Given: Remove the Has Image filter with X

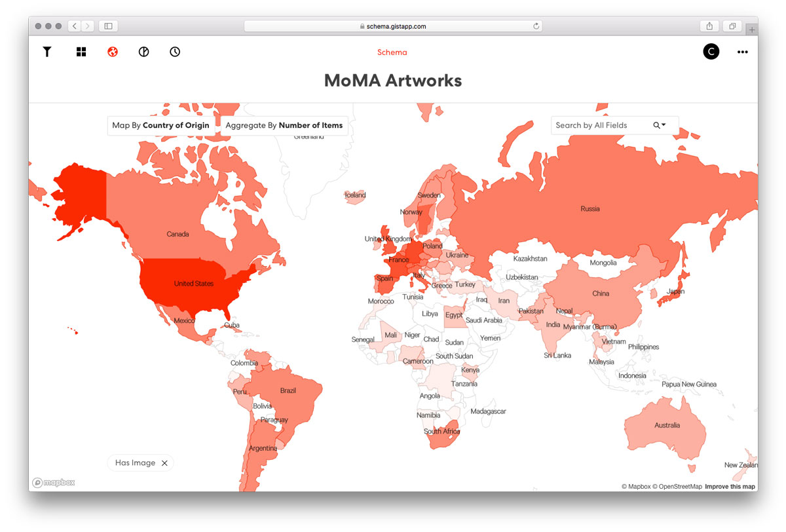Looking at the screenshot, I should pos(164,463).
